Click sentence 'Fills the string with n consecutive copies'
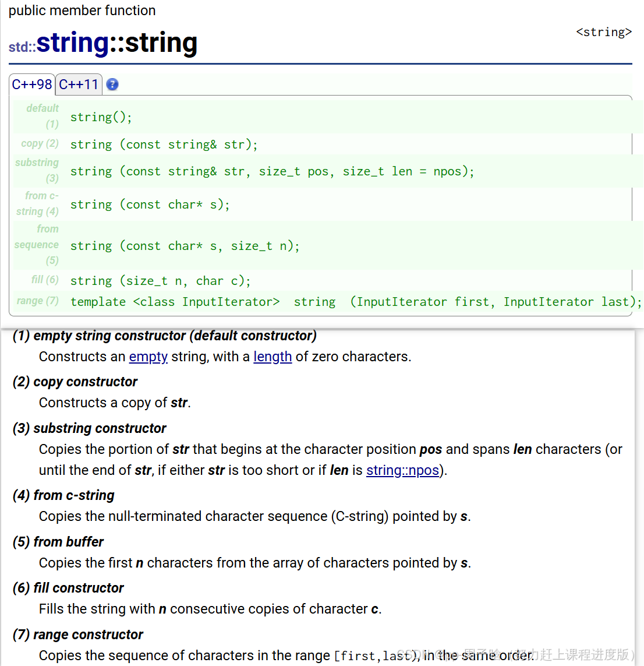The image size is (644, 666). click(x=210, y=609)
